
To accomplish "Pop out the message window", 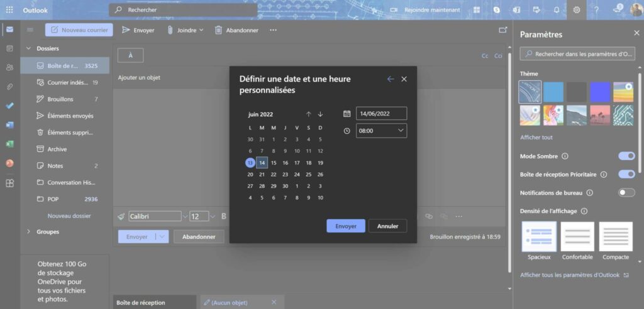I will 502,30.
